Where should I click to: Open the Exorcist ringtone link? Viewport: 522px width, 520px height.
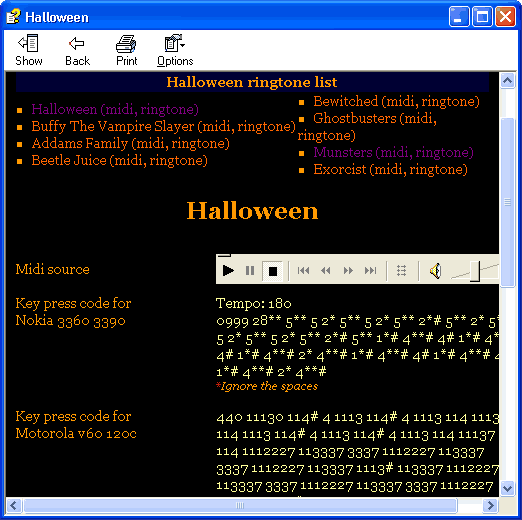390,170
